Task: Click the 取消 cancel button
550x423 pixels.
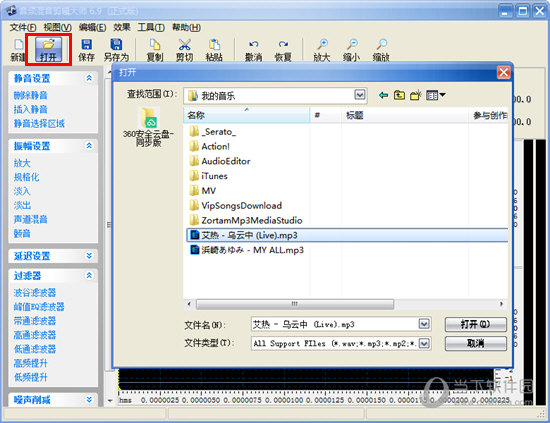Action: (x=476, y=343)
